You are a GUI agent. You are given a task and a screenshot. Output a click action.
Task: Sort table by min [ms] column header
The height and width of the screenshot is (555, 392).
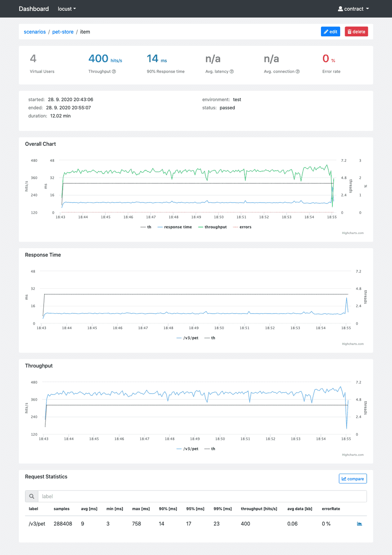115,509
